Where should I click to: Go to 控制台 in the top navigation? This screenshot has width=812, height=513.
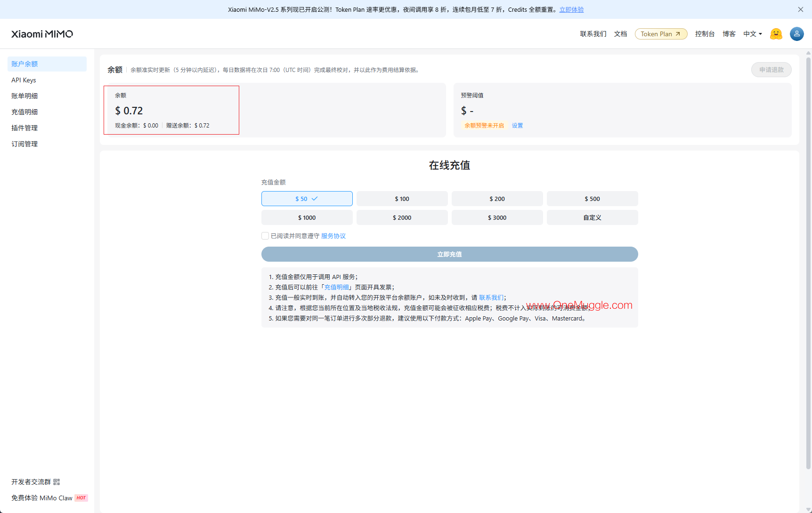pos(705,34)
